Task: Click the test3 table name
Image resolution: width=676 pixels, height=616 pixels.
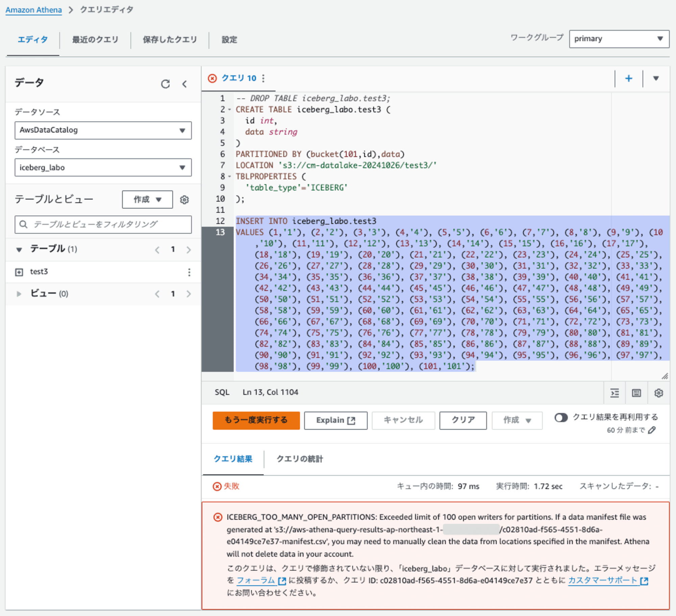Action: (x=39, y=272)
